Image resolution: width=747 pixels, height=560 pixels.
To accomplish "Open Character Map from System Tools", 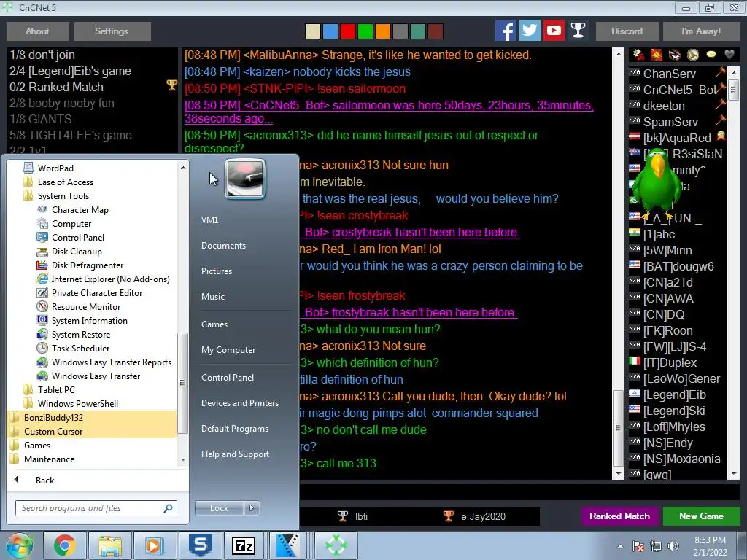I will 80,210.
